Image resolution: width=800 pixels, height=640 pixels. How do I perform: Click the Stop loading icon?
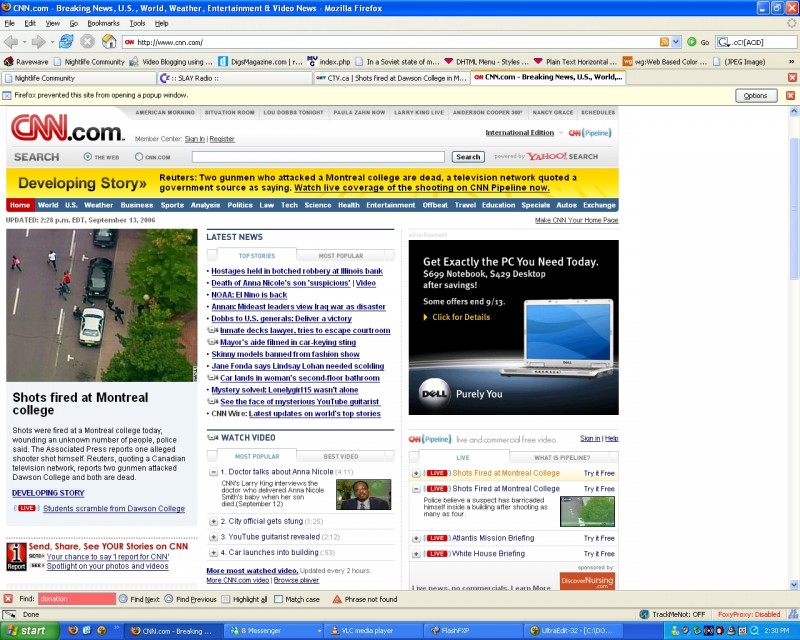tap(88, 42)
